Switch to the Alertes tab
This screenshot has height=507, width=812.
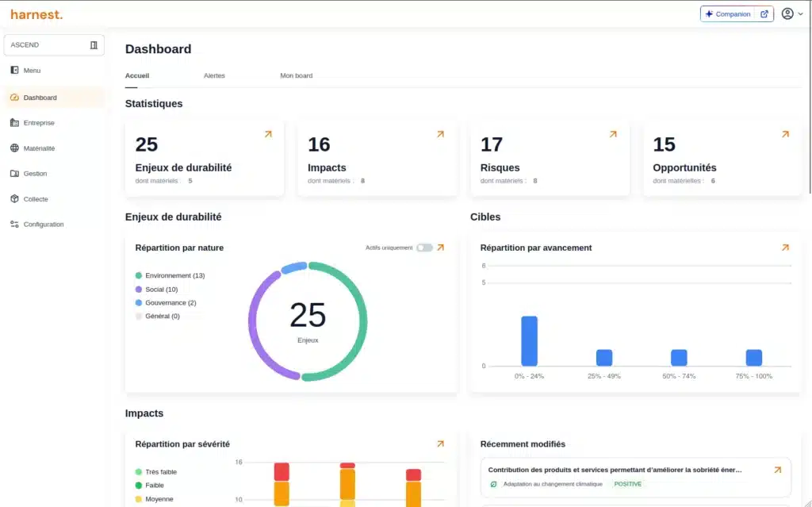[214, 75]
